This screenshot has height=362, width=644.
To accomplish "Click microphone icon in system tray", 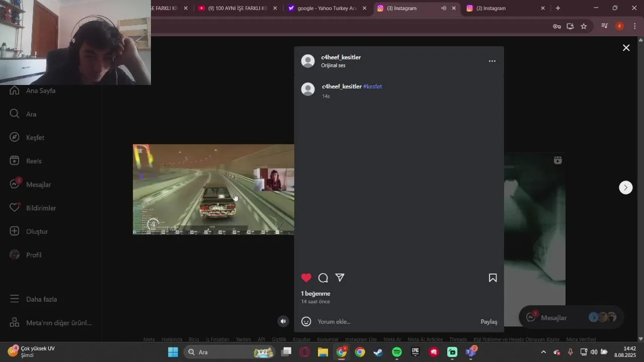I will coord(570,352).
